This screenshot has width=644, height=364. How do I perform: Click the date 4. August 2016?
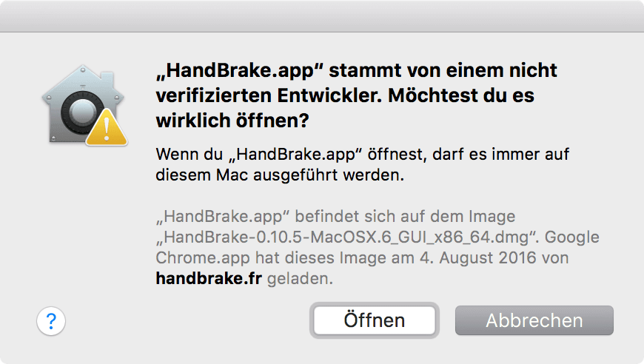click(x=477, y=257)
